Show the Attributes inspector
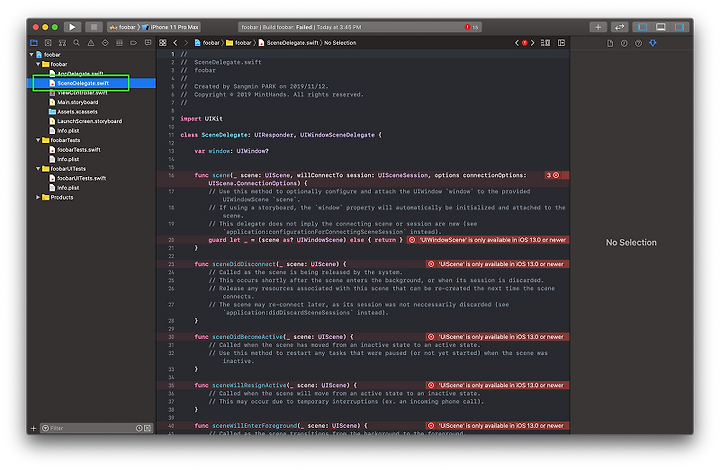 [x=653, y=43]
